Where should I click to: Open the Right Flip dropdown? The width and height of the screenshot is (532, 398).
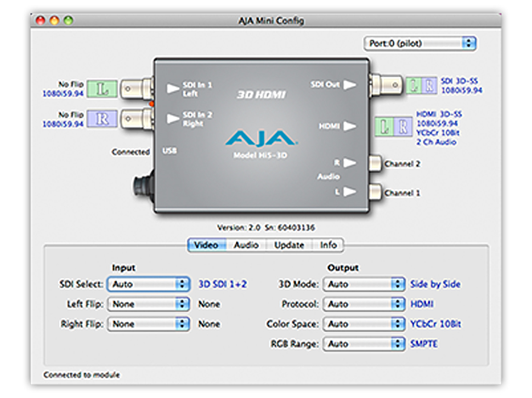tap(148, 324)
